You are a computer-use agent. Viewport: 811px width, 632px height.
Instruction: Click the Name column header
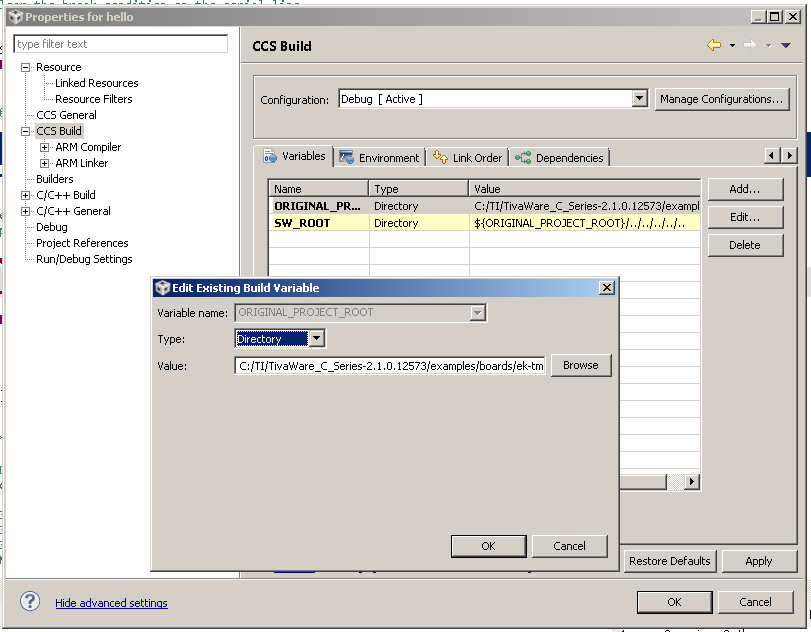click(x=319, y=189)
